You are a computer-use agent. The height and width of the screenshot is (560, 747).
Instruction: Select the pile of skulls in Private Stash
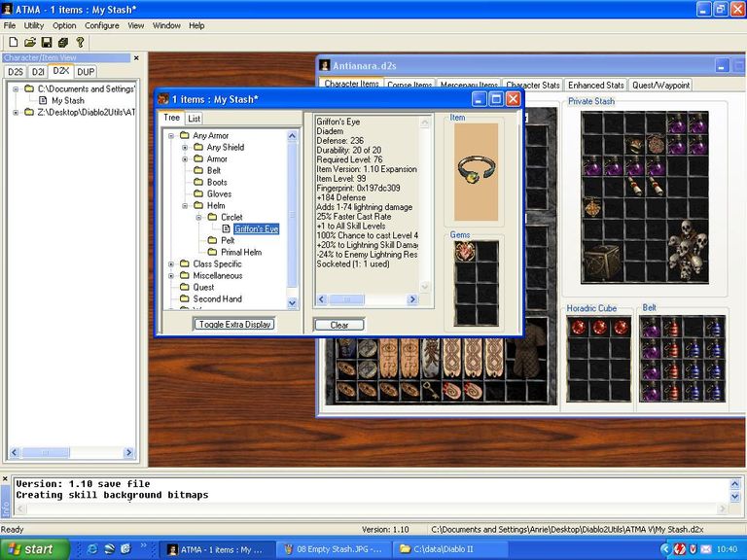coord(687,250)
